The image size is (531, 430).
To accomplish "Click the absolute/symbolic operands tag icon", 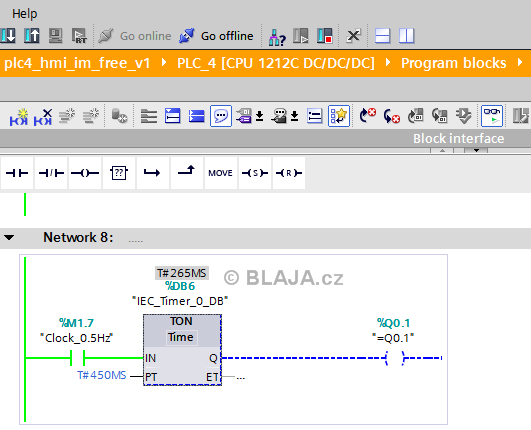I will coord(244,116).
